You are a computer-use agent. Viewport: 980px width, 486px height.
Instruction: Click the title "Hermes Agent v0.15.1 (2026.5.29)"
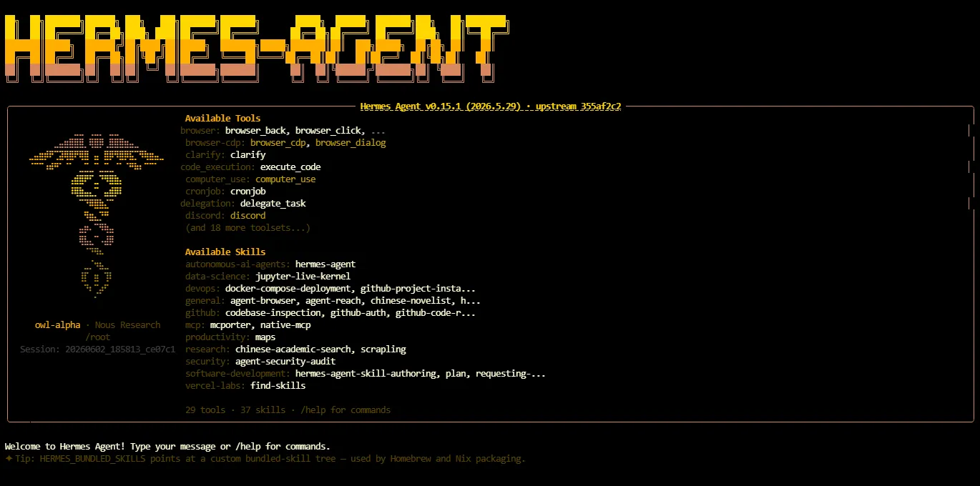pos(440,106)
